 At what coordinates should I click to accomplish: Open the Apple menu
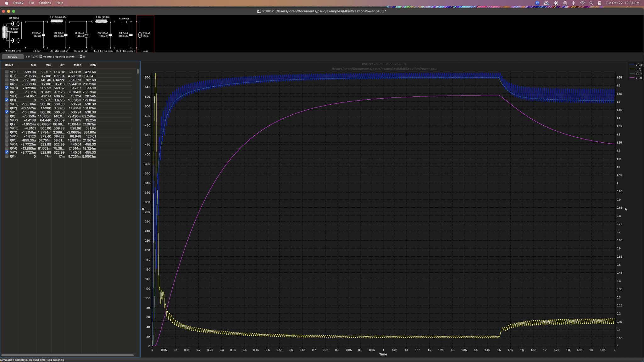click(6, 3)
